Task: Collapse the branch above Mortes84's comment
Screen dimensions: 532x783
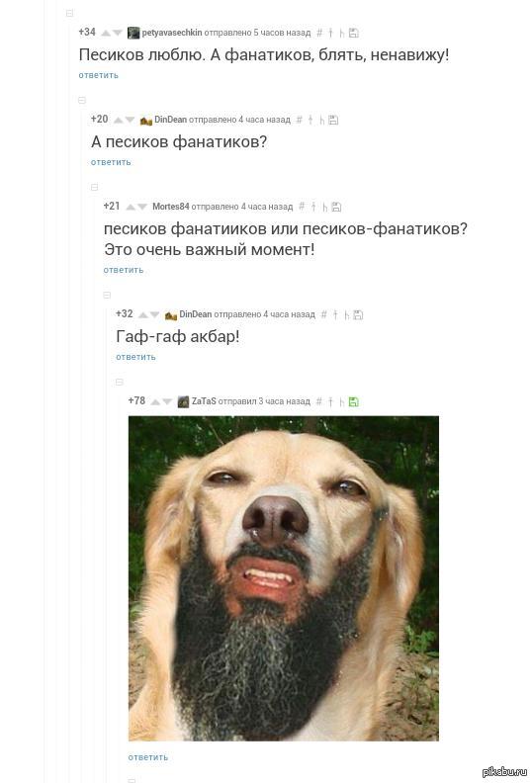Action: [94, 187]
